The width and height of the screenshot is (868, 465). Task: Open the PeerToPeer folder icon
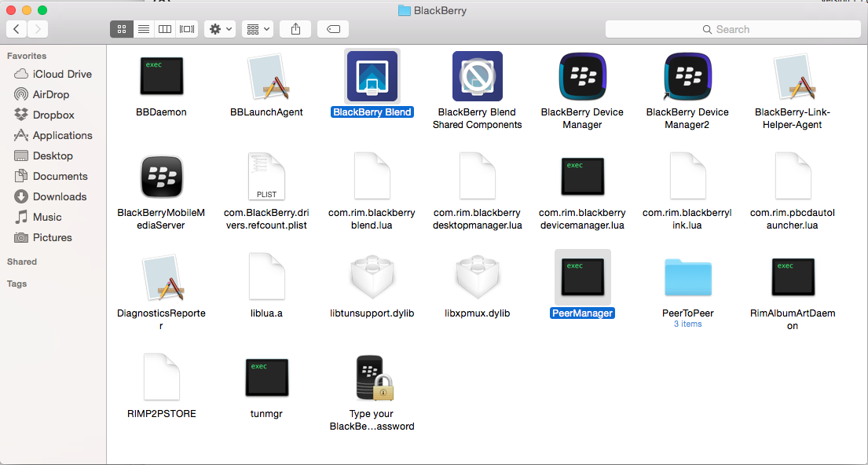point(687,277)
